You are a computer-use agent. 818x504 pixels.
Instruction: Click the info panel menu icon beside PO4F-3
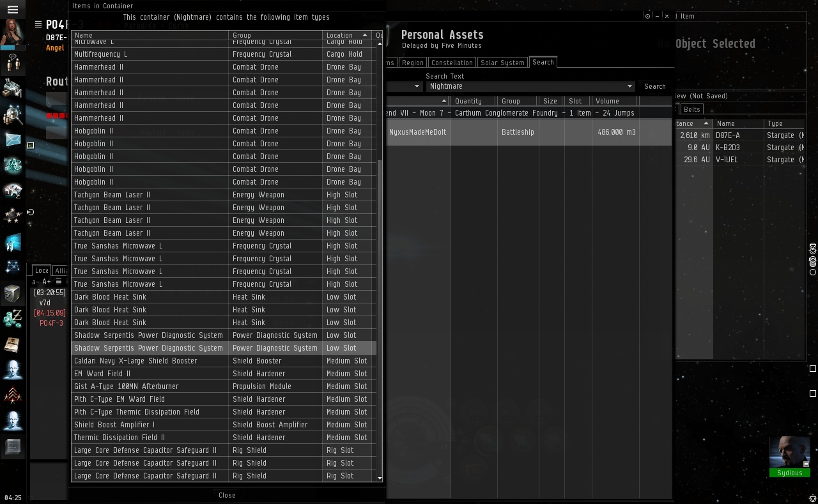[x=38, y=24]
